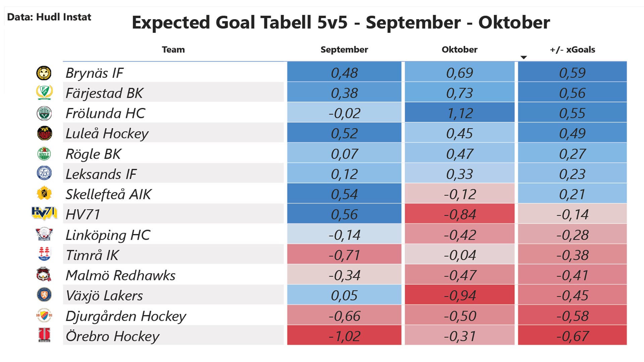
Task: Click the Leksands IF team logo
Action: click(x=44, y=174)
